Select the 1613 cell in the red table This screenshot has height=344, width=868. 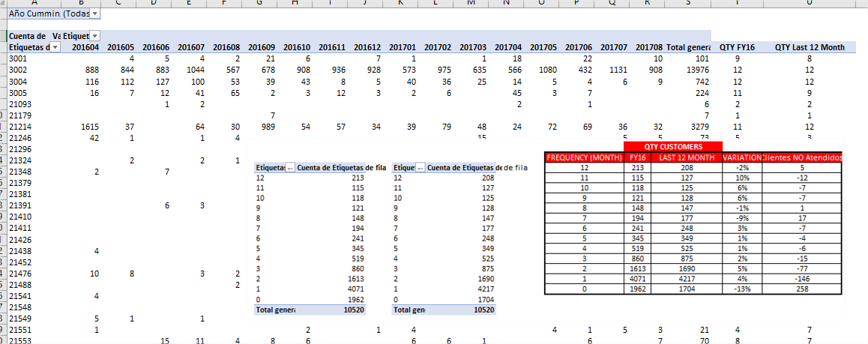[x=639, y=268]
